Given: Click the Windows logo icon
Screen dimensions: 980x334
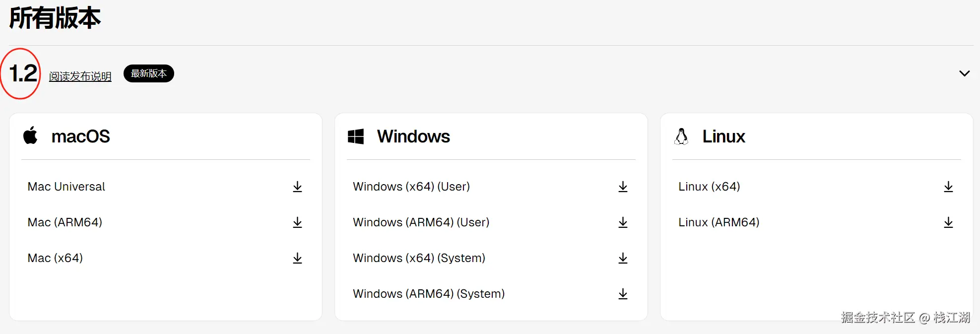Looking at the screenshot, I should tap(356, 136).
